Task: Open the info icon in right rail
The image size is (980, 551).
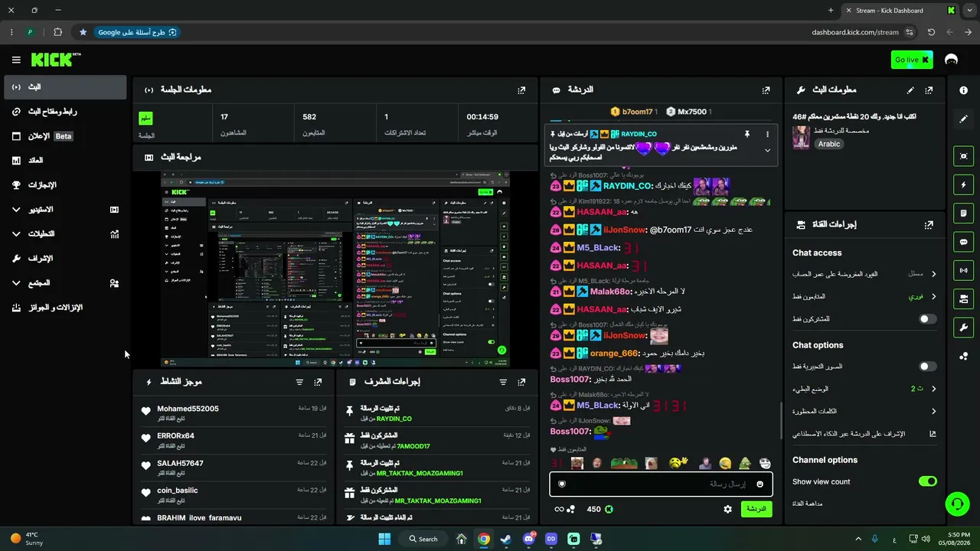Action: (964, 90)
